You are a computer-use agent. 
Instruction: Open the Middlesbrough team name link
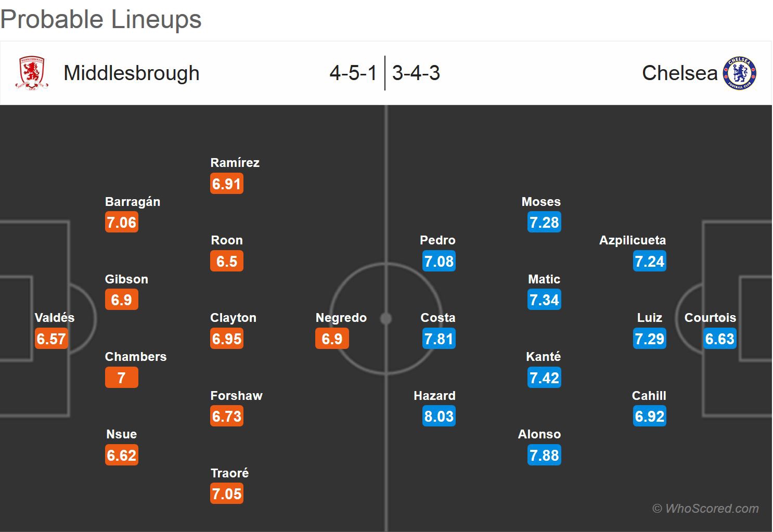tap(131, 73)
